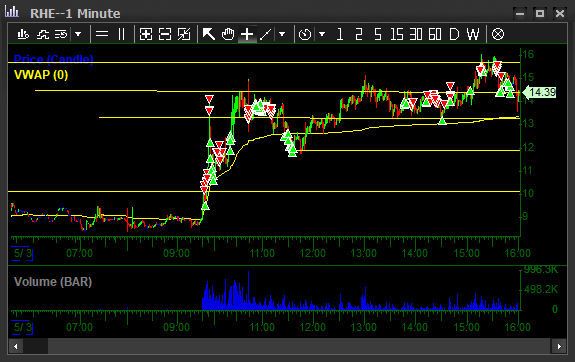Select the vertical line drawing tool
This screenshot has width=575, height=362.
[121, 34]
